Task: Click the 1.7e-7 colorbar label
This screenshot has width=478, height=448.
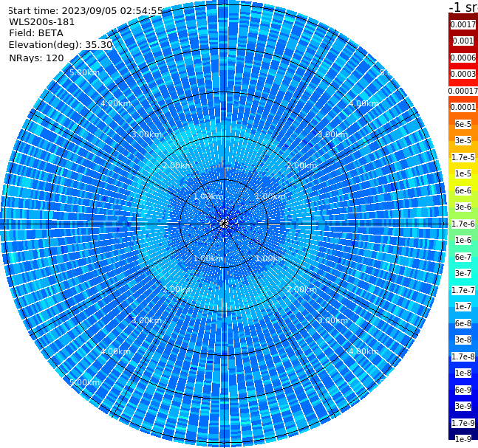Action: coord(463,290)
